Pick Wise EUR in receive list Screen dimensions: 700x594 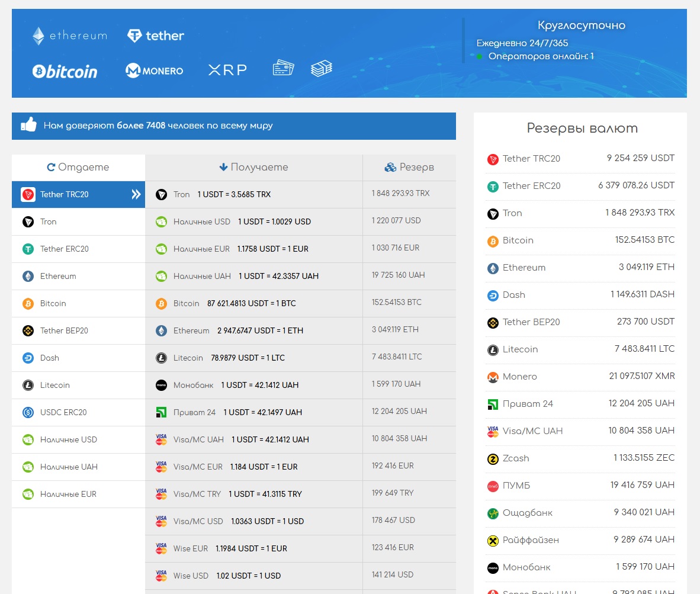pyautogui.click(x=253, y=548)
